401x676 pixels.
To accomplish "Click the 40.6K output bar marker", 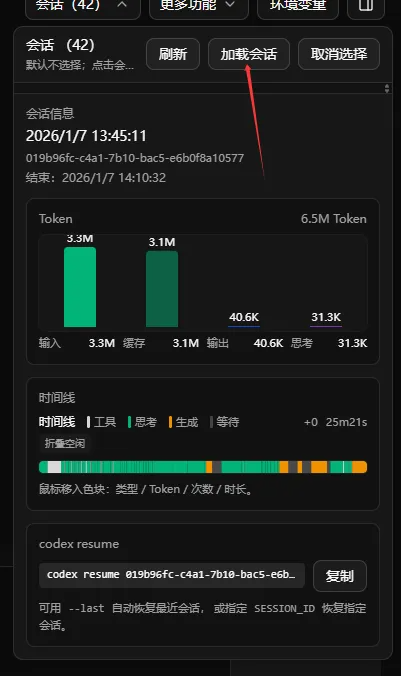I will coord(244,325).
